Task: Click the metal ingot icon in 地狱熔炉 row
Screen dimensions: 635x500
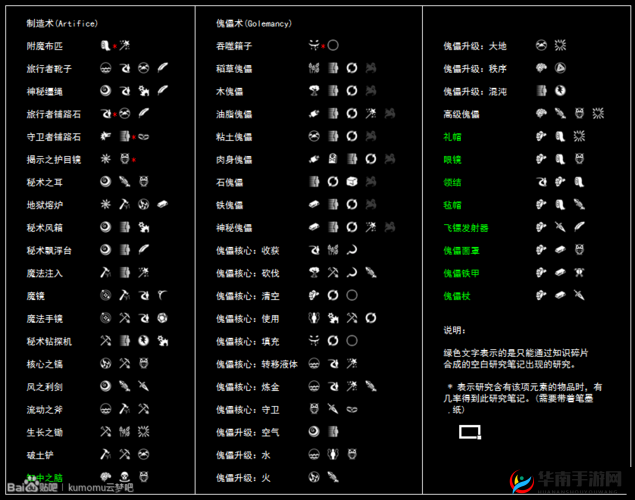Action: click(x=162, y=204)
